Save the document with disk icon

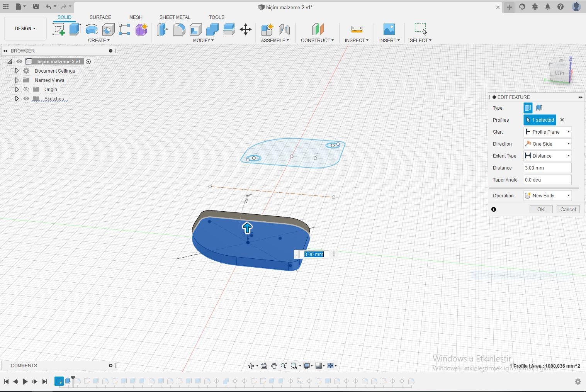point(36,7)
